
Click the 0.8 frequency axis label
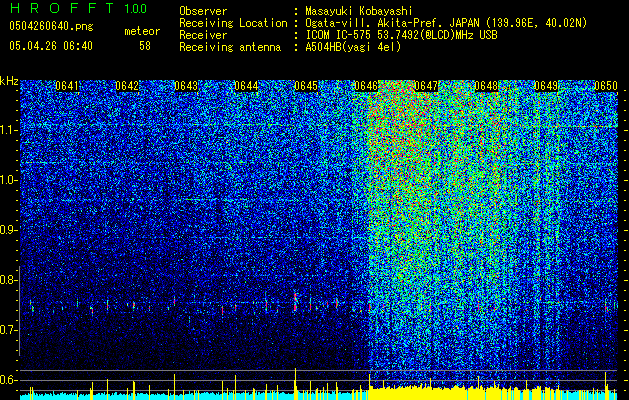9,280
